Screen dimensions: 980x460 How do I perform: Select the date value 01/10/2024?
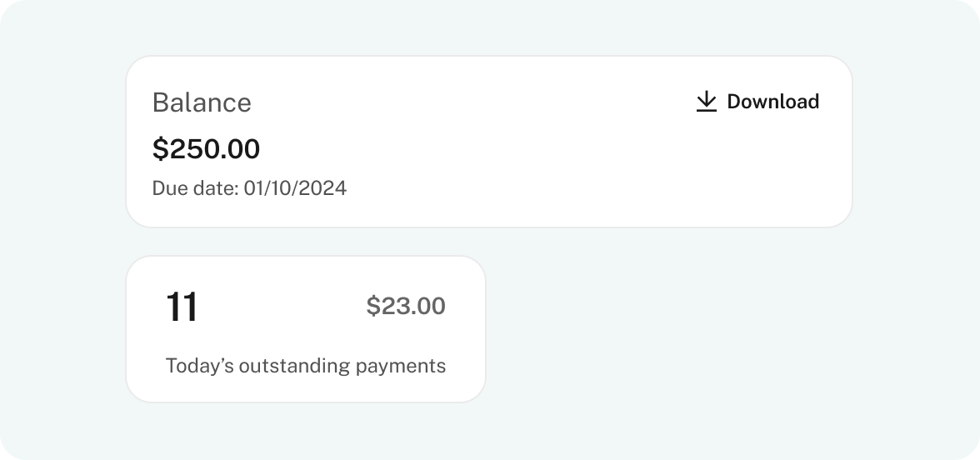click(295, 188)
